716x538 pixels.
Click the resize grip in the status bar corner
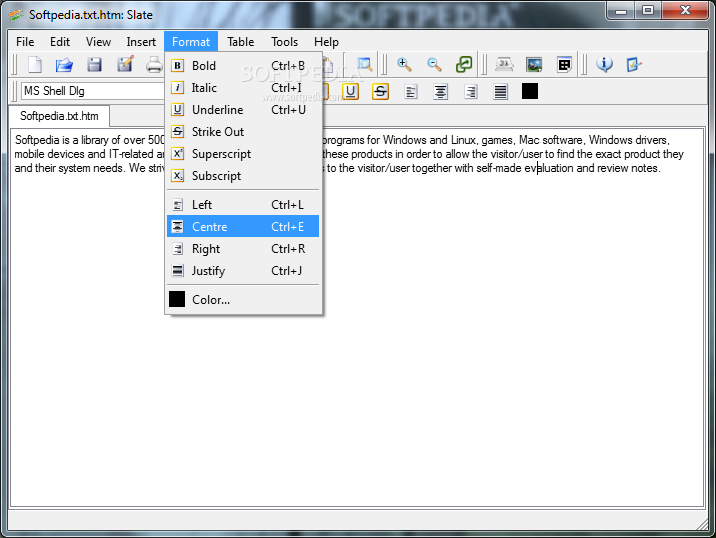tap(702, 525)
